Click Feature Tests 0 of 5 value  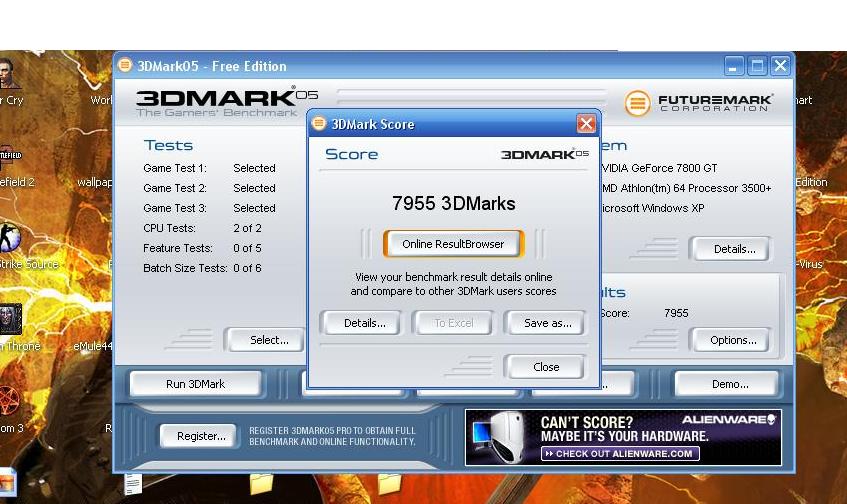pos(247,248)
